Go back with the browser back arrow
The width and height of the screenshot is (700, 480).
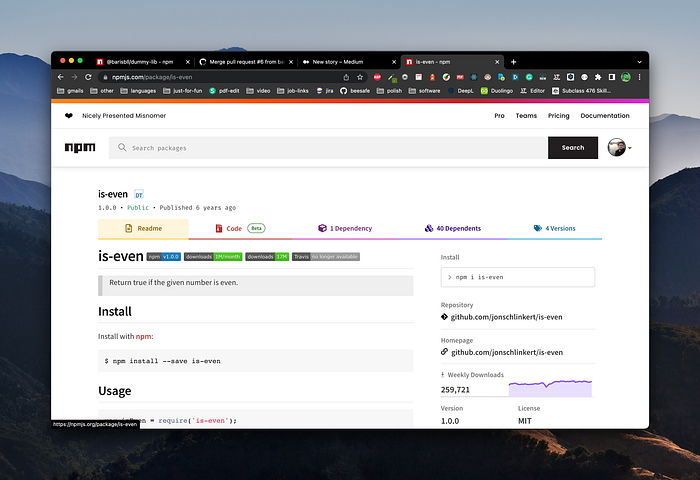[x=61, y=77]
